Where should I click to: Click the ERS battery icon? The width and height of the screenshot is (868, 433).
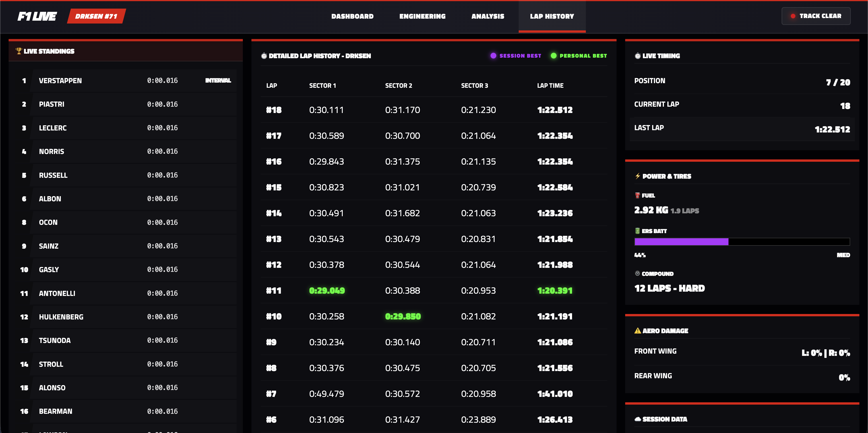[637, 231]
